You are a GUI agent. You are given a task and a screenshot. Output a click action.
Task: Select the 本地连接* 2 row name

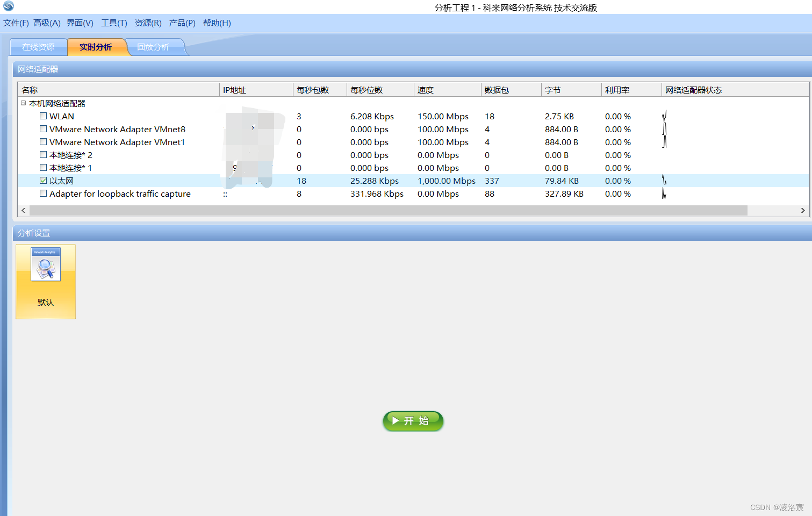point(71,155)
